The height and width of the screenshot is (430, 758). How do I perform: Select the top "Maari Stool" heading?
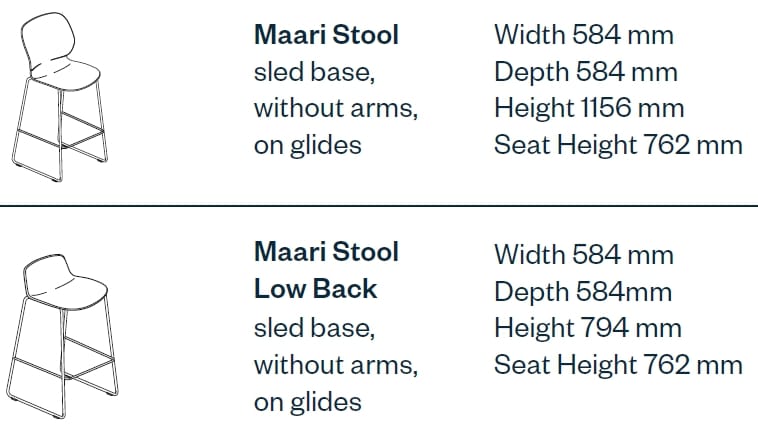[326, 35]
